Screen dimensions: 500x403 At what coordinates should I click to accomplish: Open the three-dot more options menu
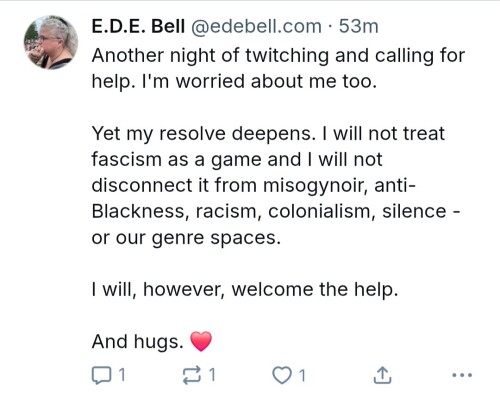click(462, 375)
